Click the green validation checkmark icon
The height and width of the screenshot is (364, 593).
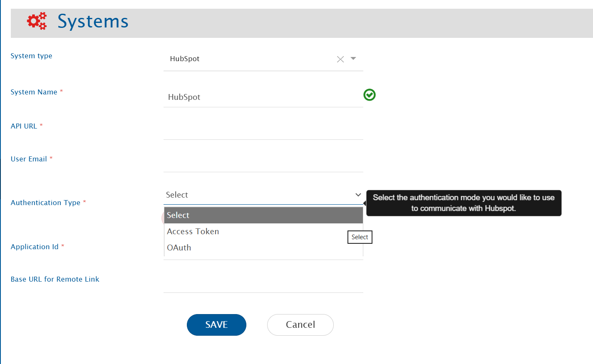coord(369,95)
